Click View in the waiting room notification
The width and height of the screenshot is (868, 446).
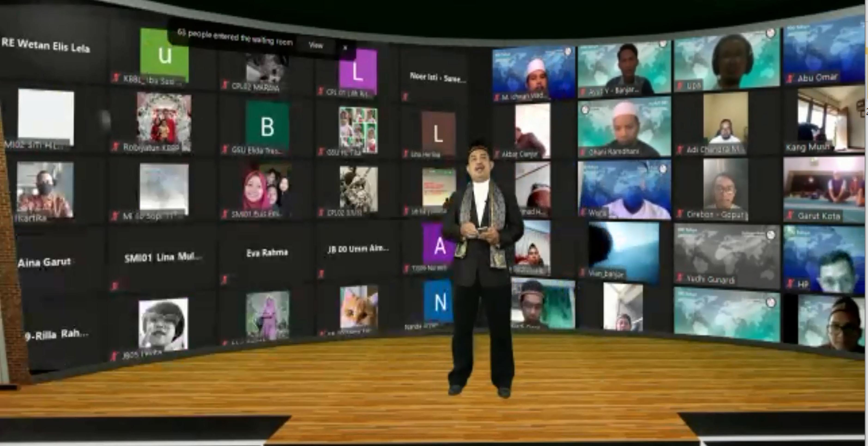(x=316, y=45)
